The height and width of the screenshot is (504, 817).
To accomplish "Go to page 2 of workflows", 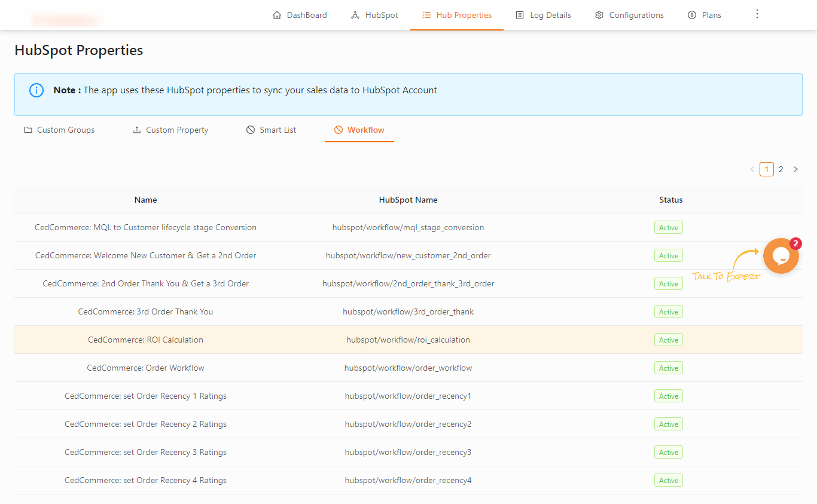I will [x=781, y=169].
